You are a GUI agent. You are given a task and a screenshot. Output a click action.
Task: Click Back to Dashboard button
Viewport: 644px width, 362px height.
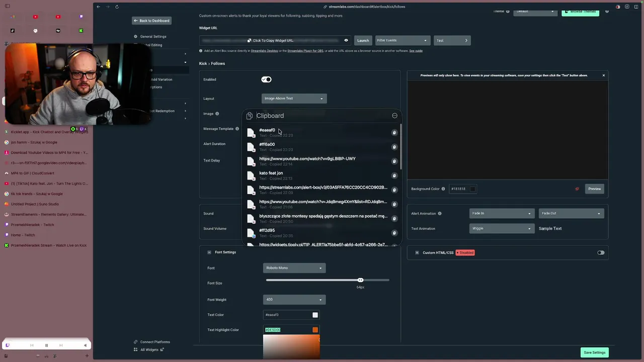pyautogui.click(x=151, y=21)
